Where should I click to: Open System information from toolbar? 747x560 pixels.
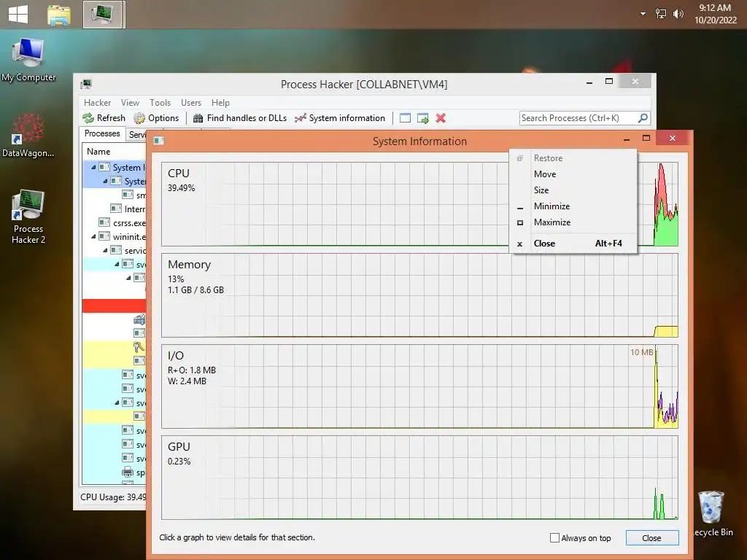(340, 118)
